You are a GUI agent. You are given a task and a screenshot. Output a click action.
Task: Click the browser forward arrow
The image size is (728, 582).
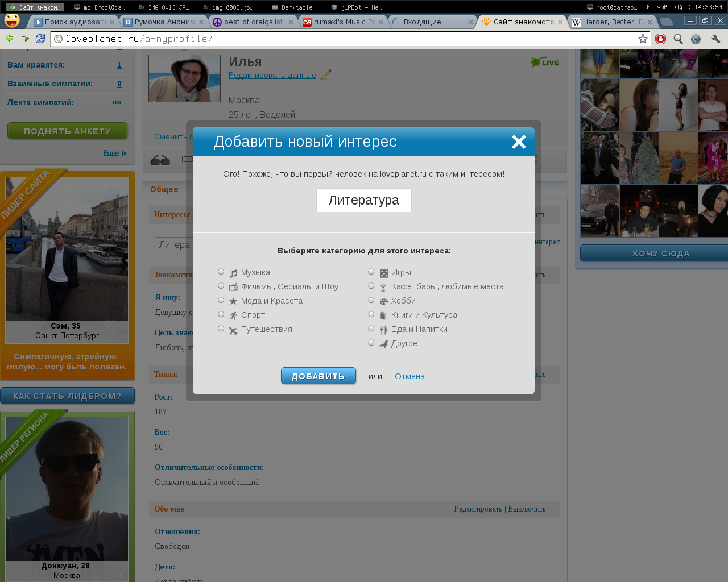click(25, 39)
